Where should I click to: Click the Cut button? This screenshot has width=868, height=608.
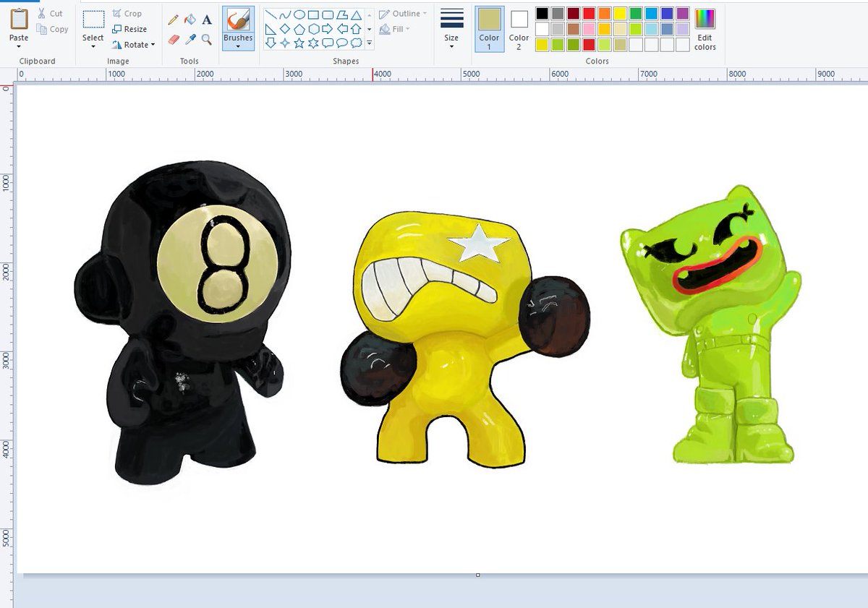pyautogui.click(x=51, y=14)
